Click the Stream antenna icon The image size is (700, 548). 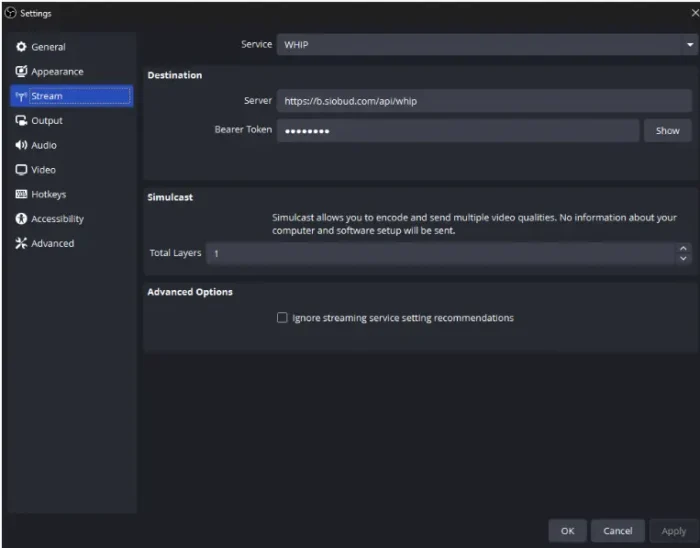[21, 96]
